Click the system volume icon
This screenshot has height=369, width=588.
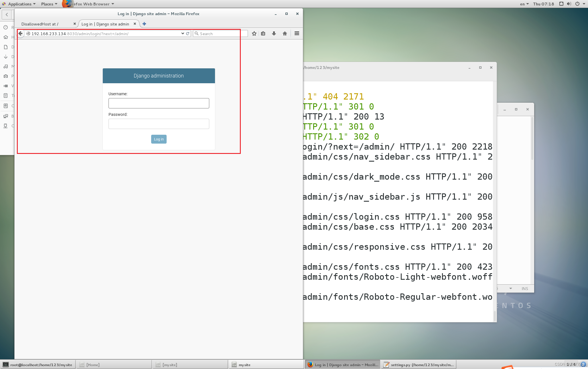569,4
